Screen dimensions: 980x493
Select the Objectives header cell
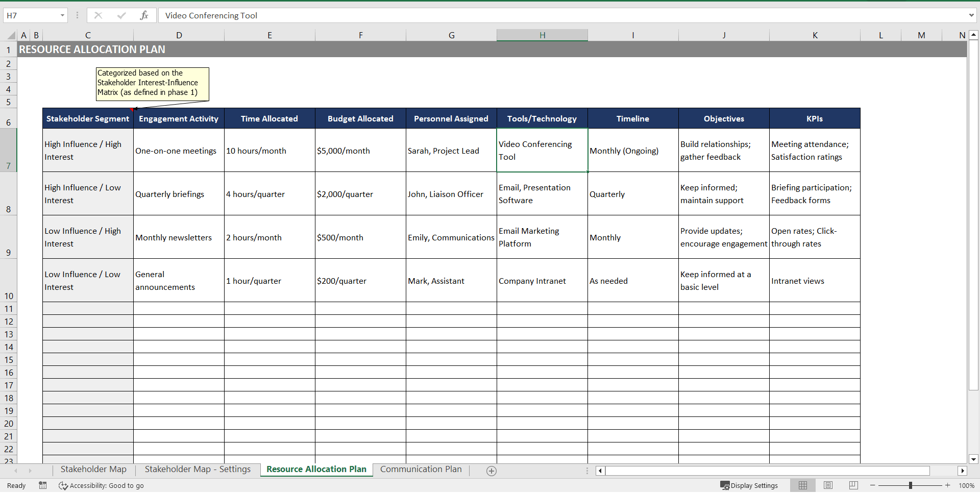click(724, 118)
